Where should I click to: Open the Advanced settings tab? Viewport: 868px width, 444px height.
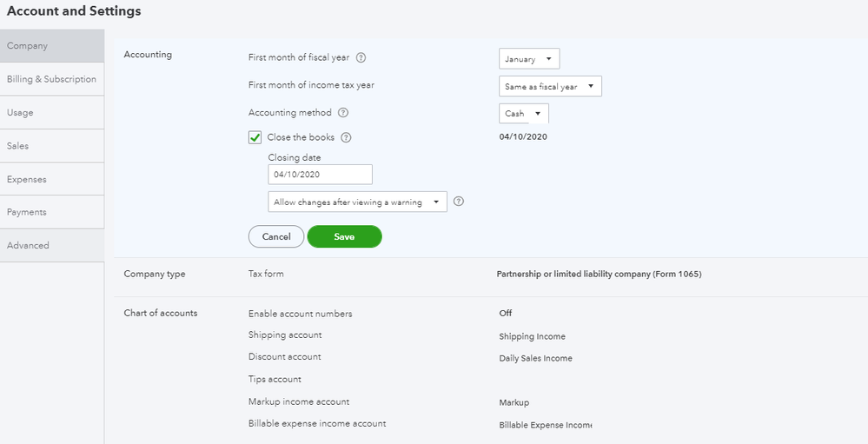pos(51,245)
